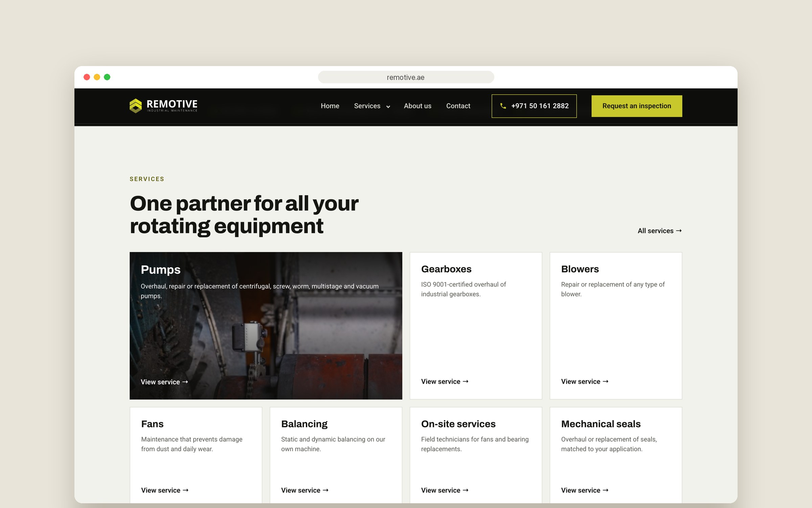Click View service on the Pumps card
Viewport: 812px width, 508px height.
click(164, 382)
